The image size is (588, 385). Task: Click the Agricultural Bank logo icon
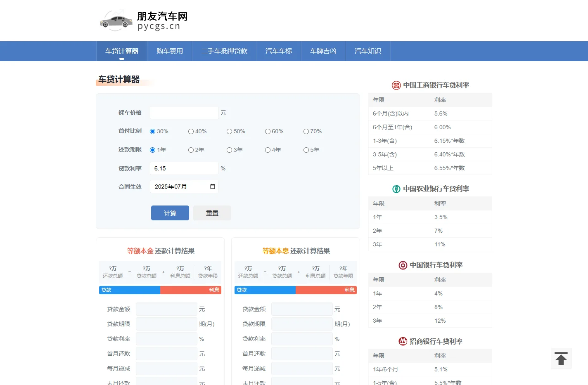[x=396, y=189]
